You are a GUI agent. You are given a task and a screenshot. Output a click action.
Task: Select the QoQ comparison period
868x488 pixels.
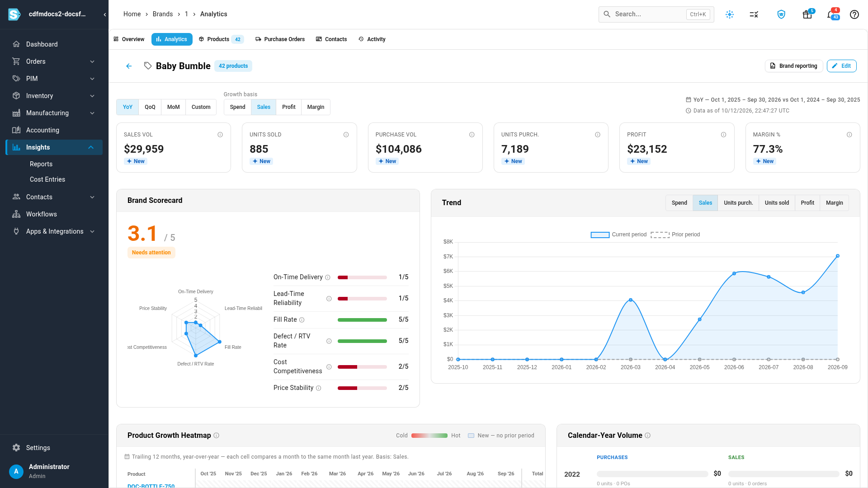150,107
